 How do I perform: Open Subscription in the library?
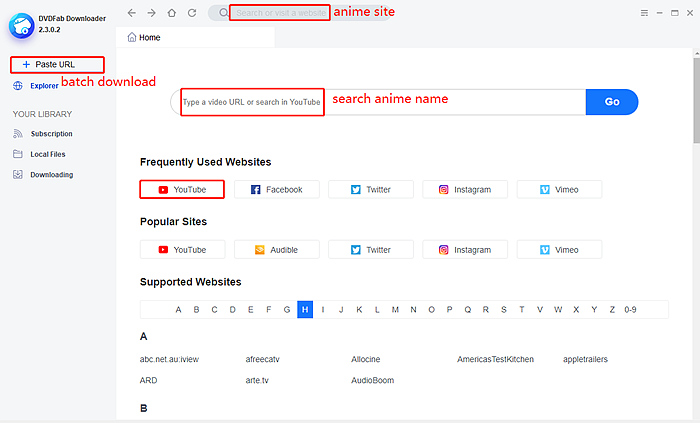[51, 134]
